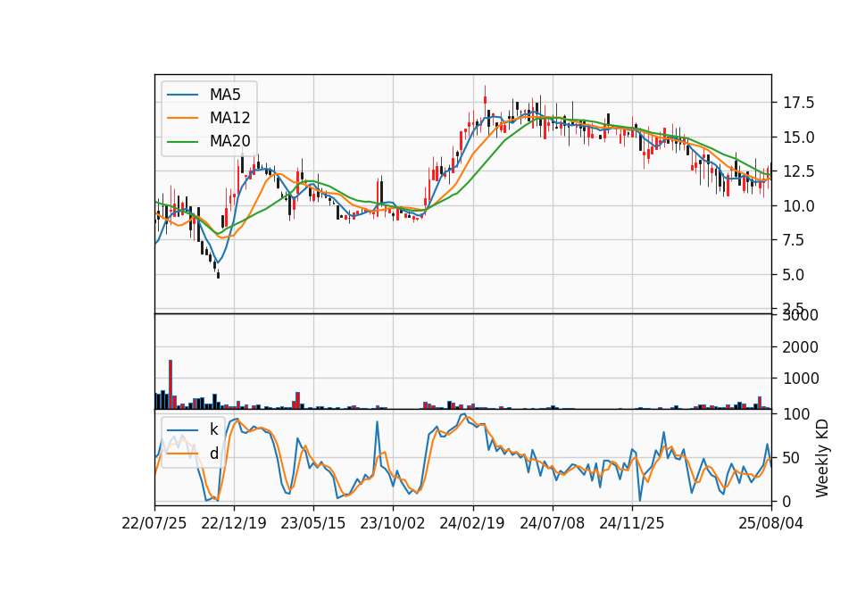Screen dimensions: 857x616
Task: Click the 23/05/15 date label
Action: pyautogui.click(x=313, y=524)
